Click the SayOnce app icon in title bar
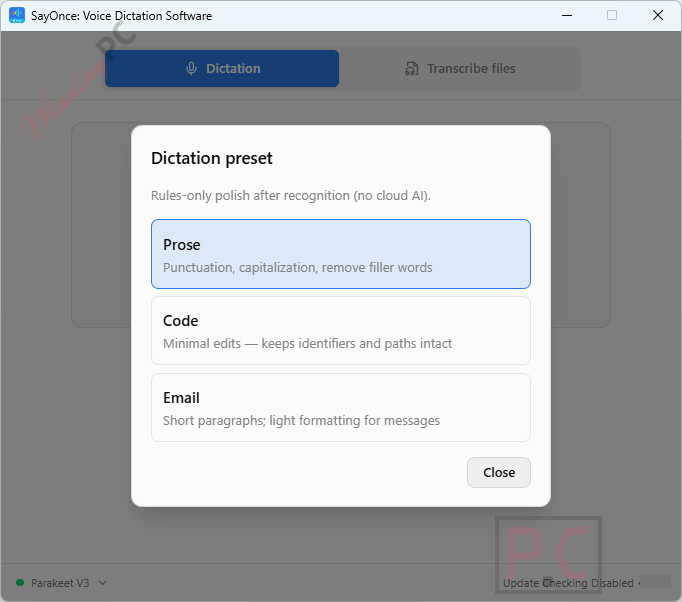Viewport: 682px width, 602px height. pos(17,15)
